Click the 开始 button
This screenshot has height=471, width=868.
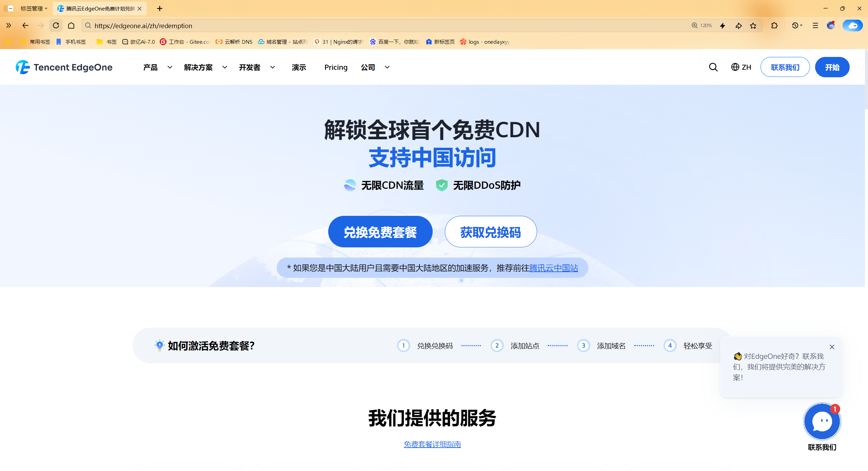pyautogui.click(x=832, y=67)
